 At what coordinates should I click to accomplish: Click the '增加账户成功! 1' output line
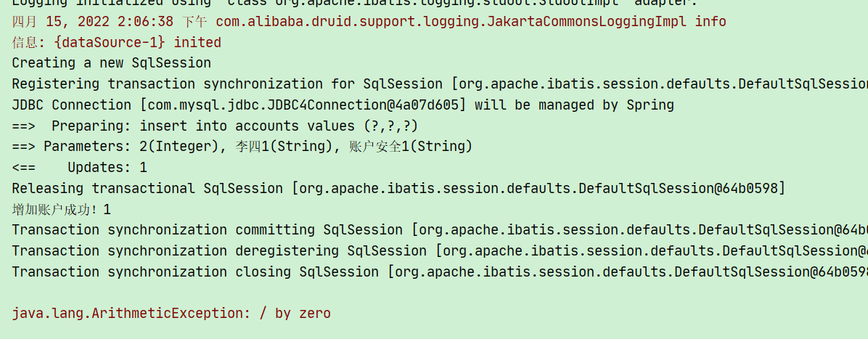pyautogui.click(x=62, y=209)
